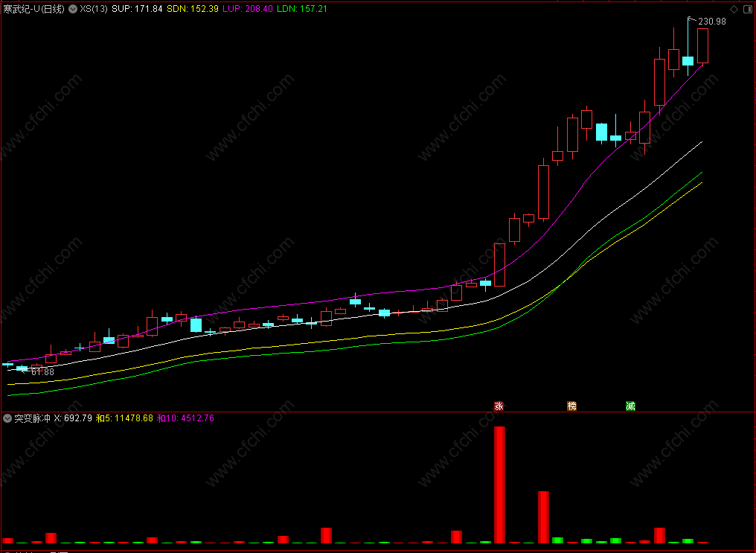Open the XS(13) indicator dropdown arrow
This screenshot has height=553, width=756.
tap(73, 9)
